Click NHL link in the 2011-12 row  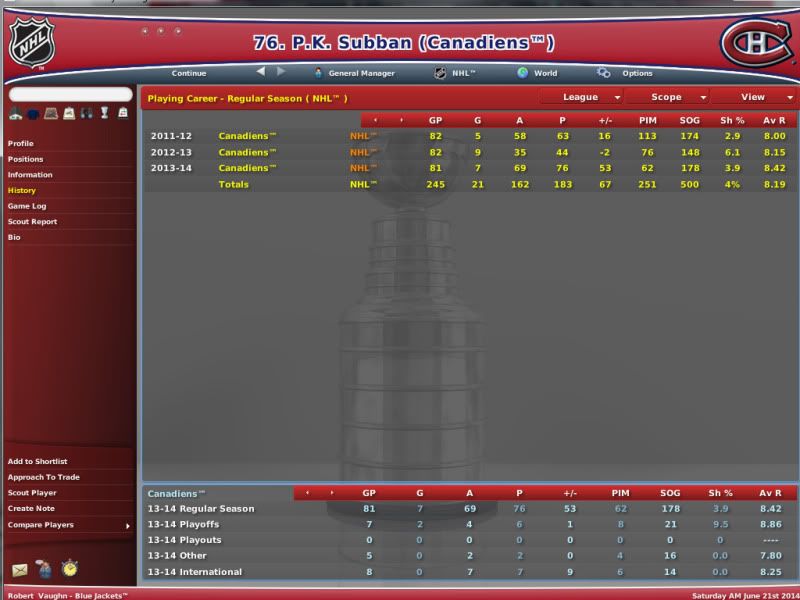(x=363, y=136)
